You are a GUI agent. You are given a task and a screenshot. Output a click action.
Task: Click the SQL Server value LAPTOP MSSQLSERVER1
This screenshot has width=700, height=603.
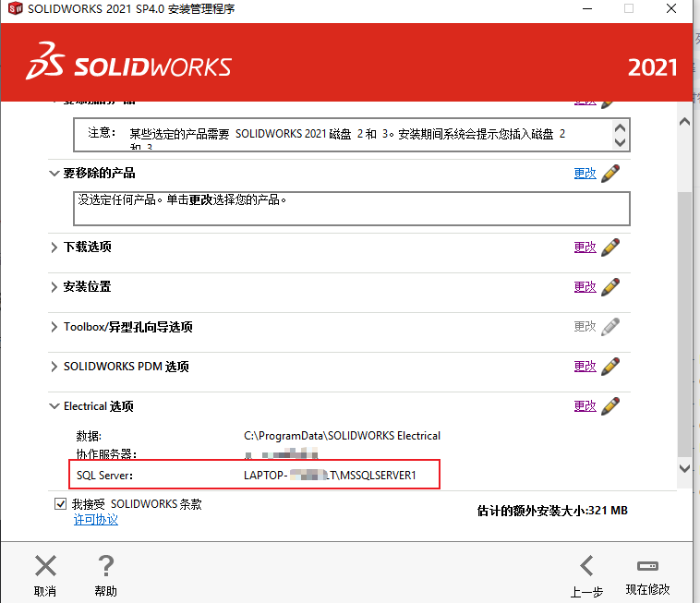pyautogui.click(x=330, y=476)
